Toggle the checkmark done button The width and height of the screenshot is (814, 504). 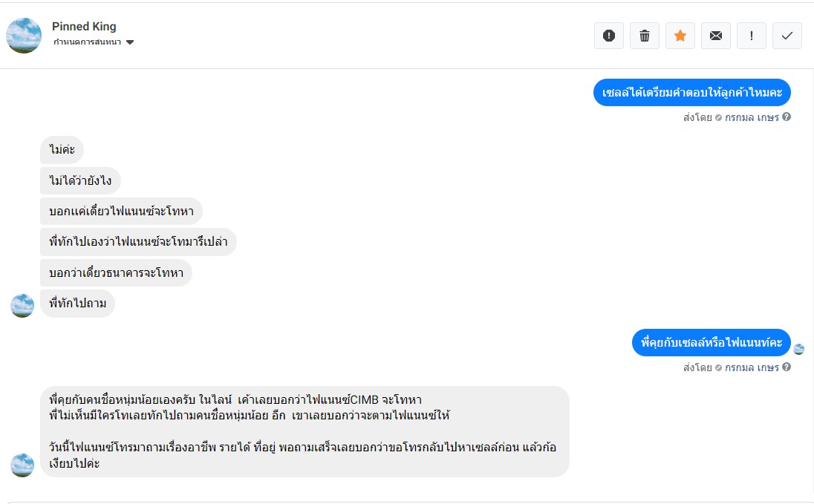point(787,36)
